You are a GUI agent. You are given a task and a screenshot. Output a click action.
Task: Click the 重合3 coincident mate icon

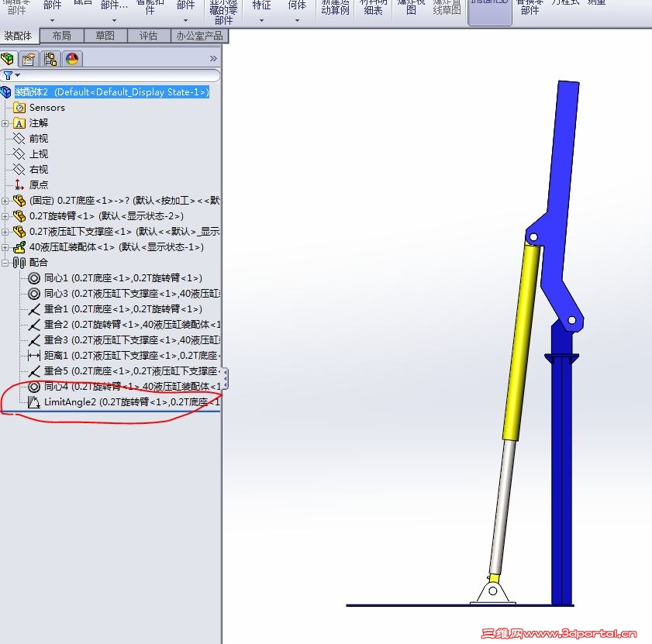tap(34, 340)
